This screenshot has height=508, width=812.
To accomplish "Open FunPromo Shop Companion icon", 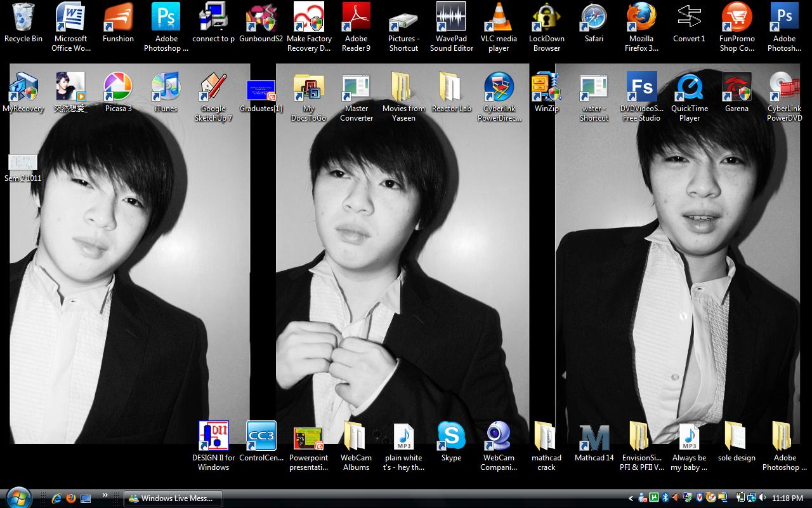I will pyautogui.click(x=737, y=27).
